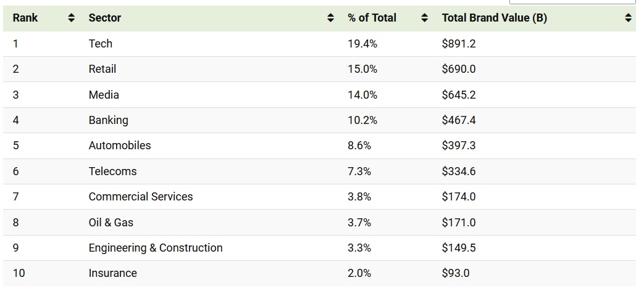Screen dimensions: 644x288
Task: Click the Rank column header label
Action: [x=25, y=18]
